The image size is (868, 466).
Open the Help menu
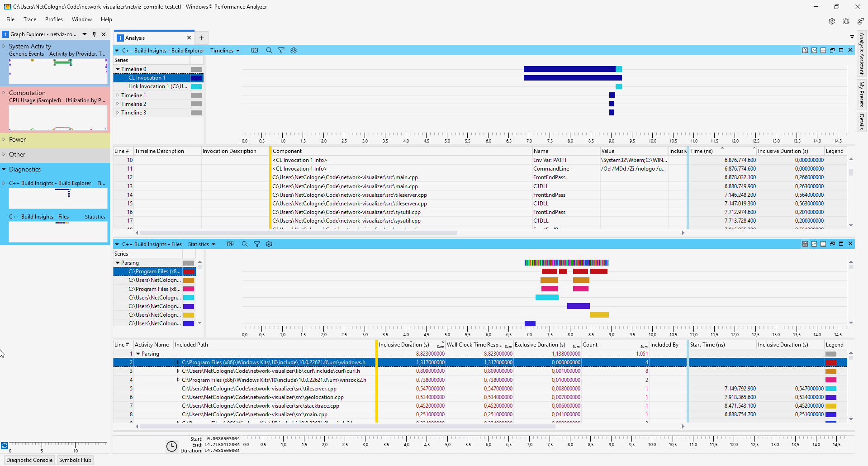click(x=106, y=19)
